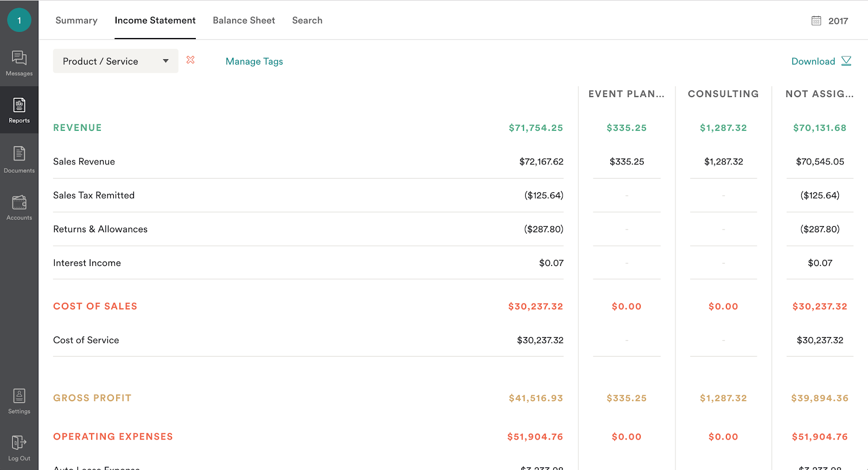Screen dimensions: 868x470
Task: Click the Download link
Action: pos(813,61)
